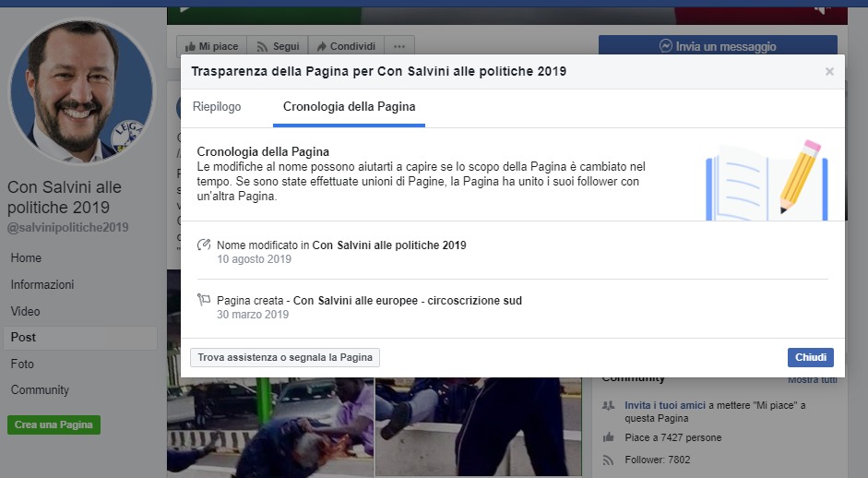Screen dimensions: 868x478
Task: Click the friends icon beside Invita i tuoi amici
Action: (x=609, y=405)
